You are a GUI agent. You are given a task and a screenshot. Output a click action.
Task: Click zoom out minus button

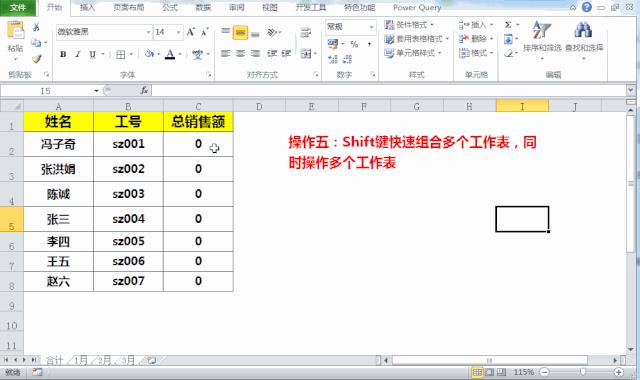[544, 372]
